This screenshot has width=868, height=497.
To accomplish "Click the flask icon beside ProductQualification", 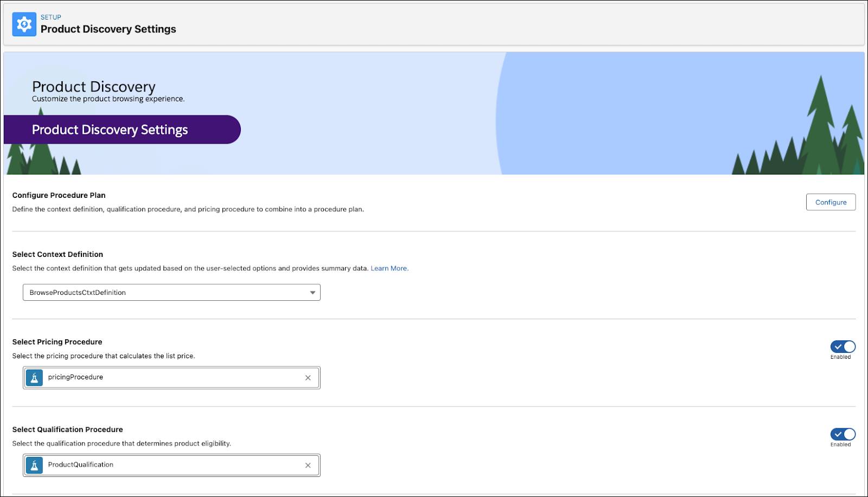I will pyautogui.click(x=34, y=464).
